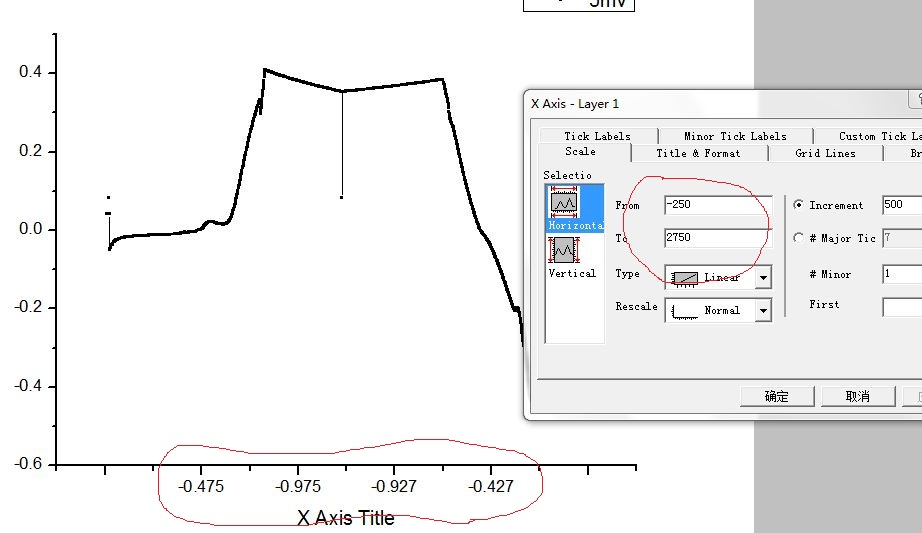The width and height of the screenshot is (922, 533).
Task: Open the Type dropdown arrow
Action: pos(763,277)
